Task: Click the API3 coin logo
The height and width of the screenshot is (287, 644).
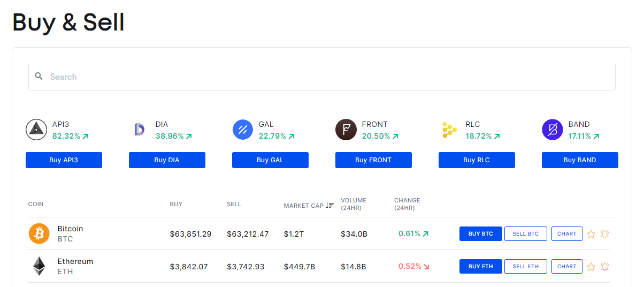Action: [x=36, y=130]
